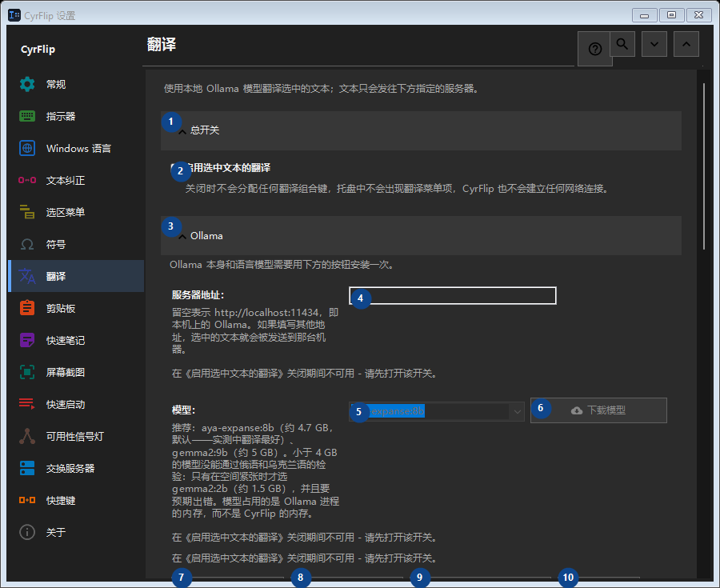Image resolution: width=720 pixels, height=588 pixels.
Task: Click the 翻译 page heading
Action: point(162,45)
